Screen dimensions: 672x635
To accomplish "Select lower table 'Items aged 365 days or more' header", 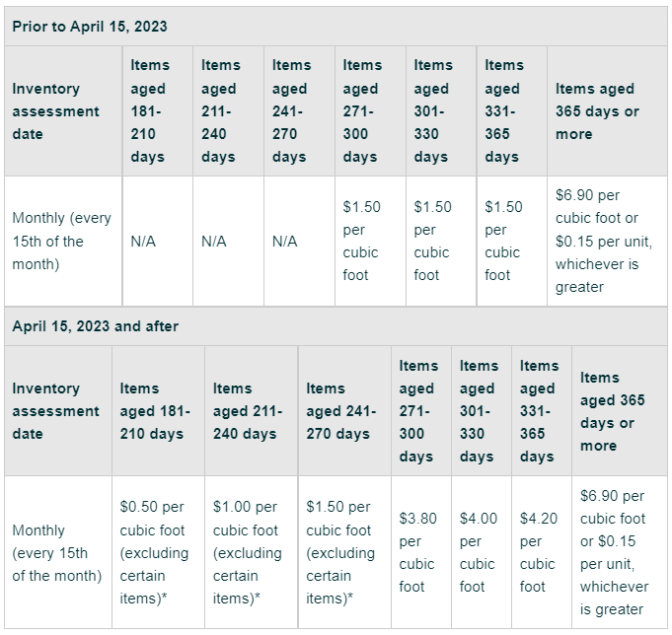I will coord(620,411).
